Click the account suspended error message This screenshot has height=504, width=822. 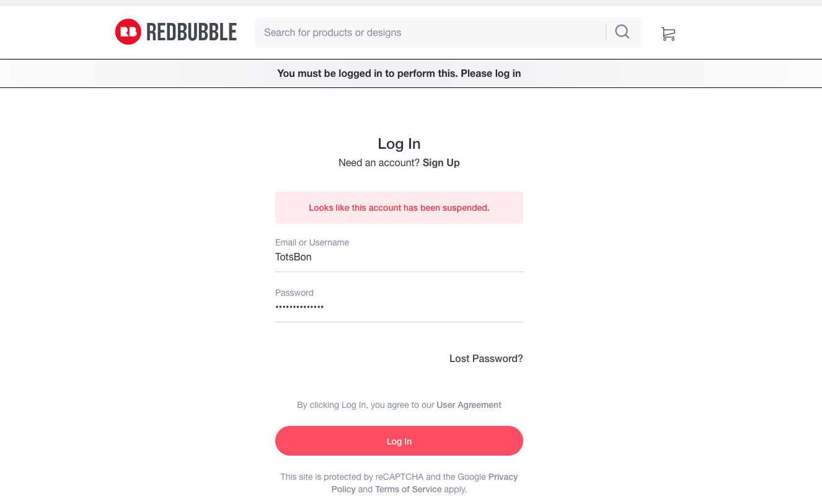click(x=399, y=208)
